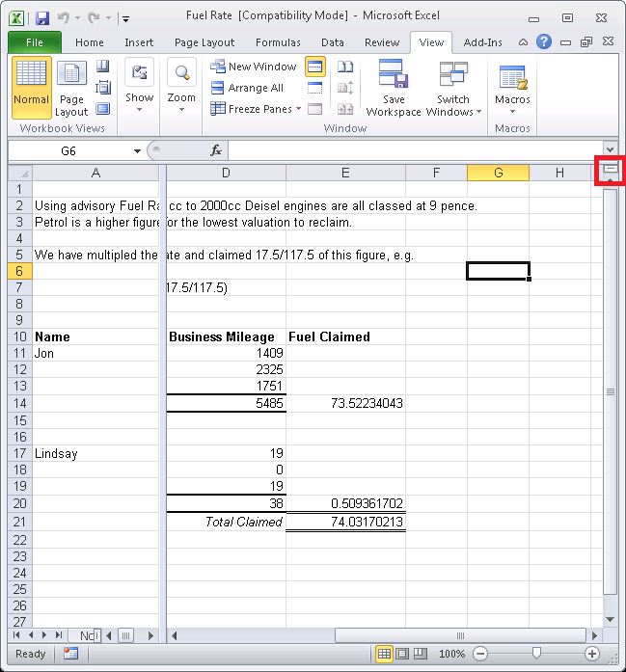Viewport: 626px width, 672px height.
Task: Click Save Workspace button
Action: 394,89
